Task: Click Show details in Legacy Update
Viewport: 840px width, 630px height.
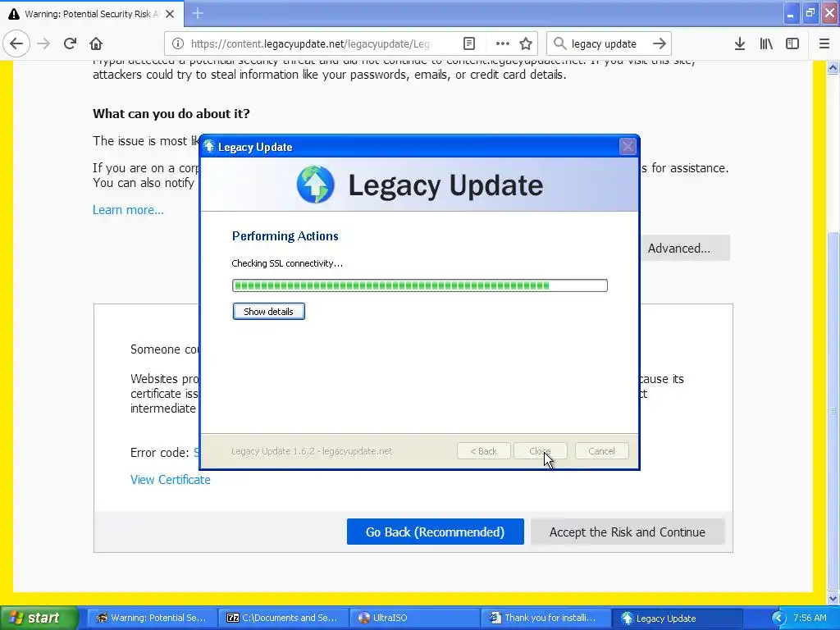Action: pyautogui.click(x=268, y=311)
